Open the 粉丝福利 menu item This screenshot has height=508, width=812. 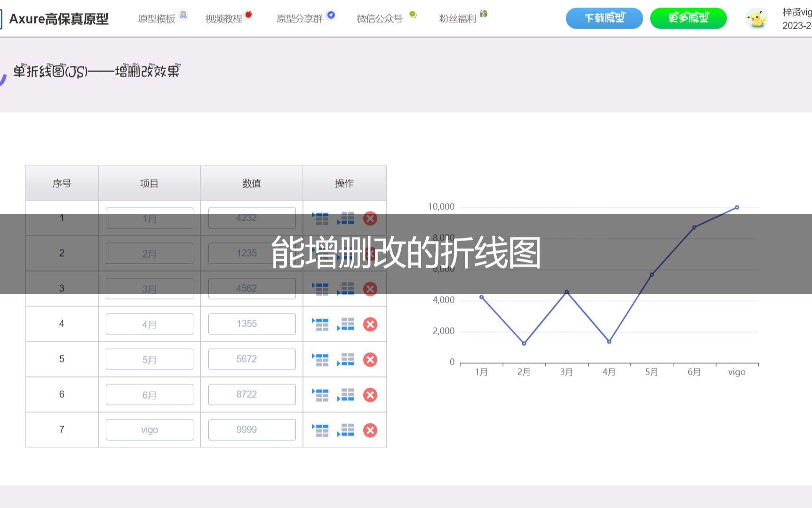point(457,18)
